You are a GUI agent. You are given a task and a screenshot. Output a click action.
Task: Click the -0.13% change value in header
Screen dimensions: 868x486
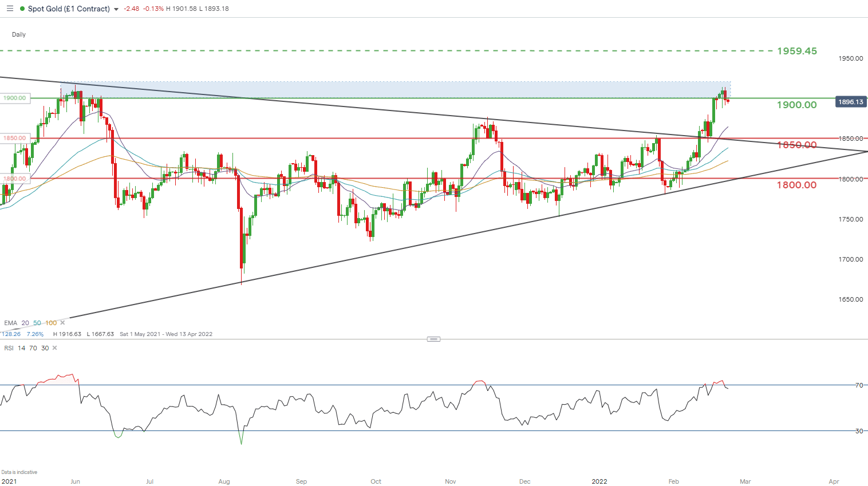153,9
